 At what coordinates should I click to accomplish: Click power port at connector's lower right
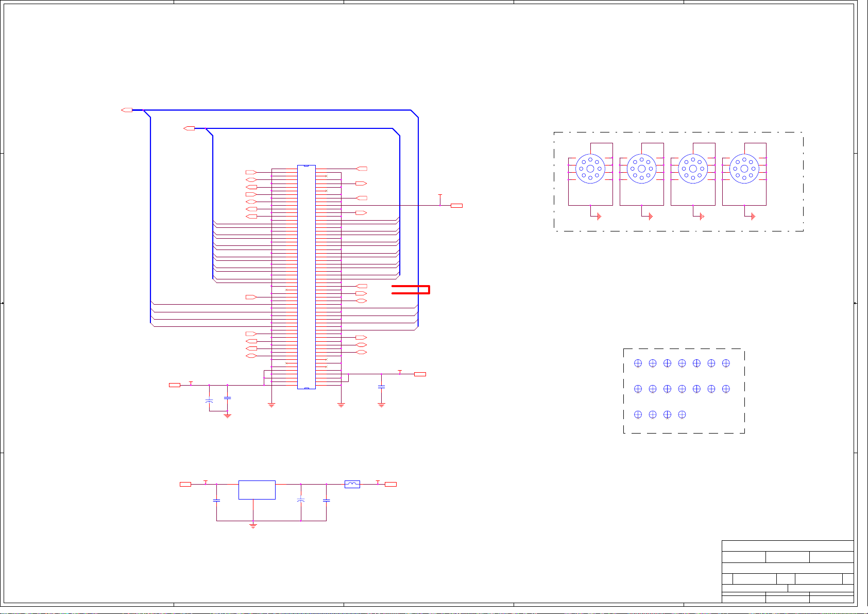(420, 374)
